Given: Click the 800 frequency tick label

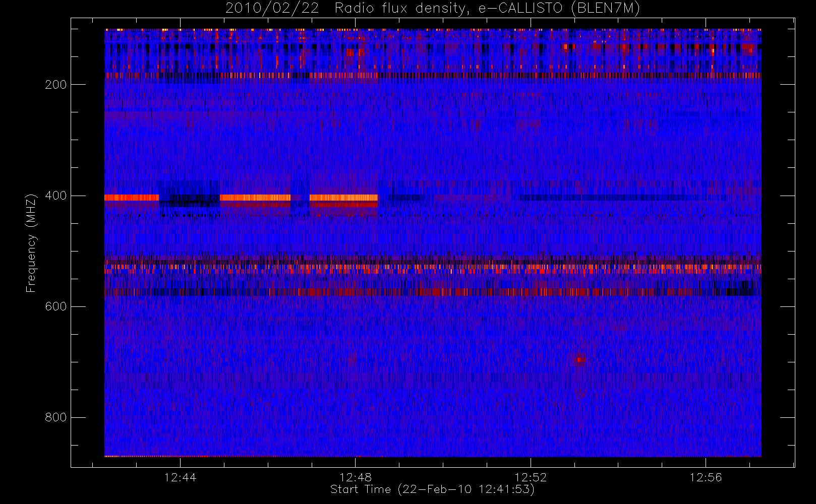Looking at the screenshot, I should coord(55,417).
